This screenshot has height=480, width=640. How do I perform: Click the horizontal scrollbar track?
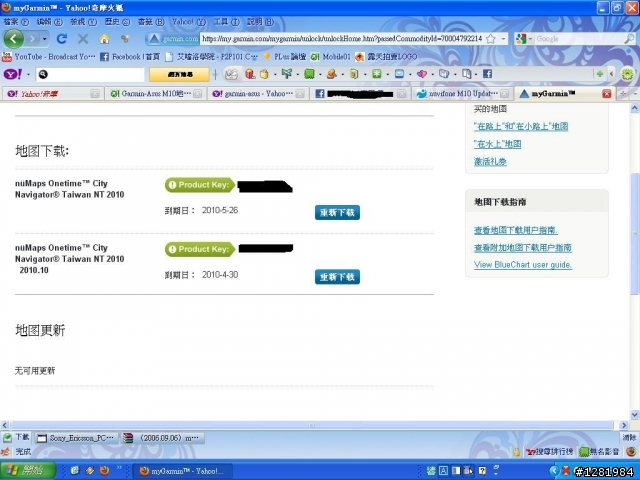click(312, 425)
